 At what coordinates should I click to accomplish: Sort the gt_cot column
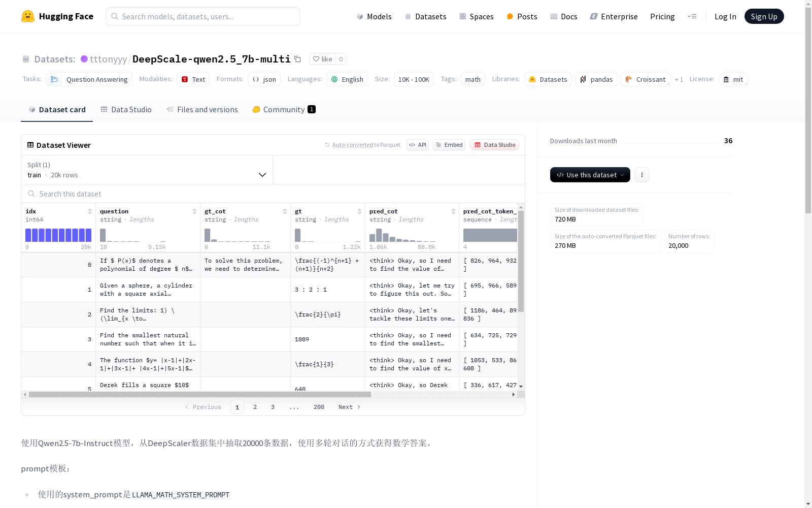(x=285, y=211)
